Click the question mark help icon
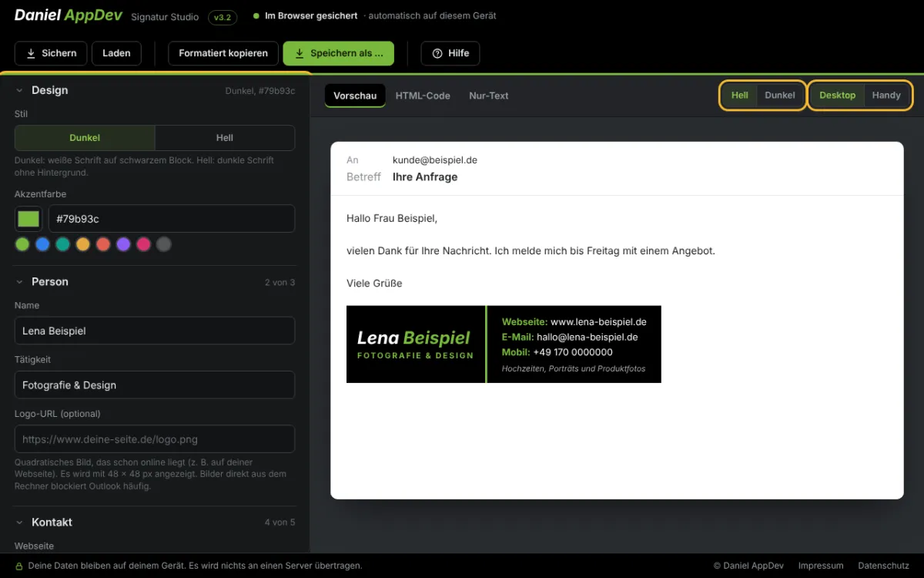 coord(437,53)
